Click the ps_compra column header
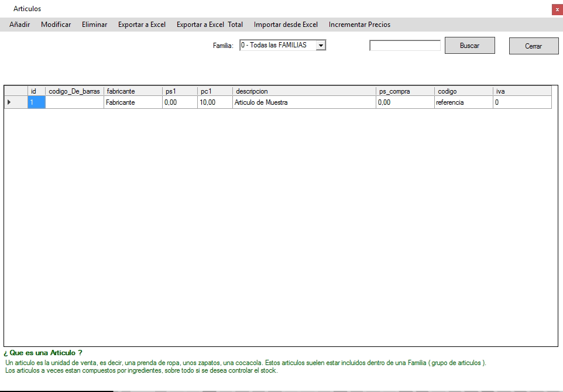This screenshot has height=392, width=563. point(406,91)
